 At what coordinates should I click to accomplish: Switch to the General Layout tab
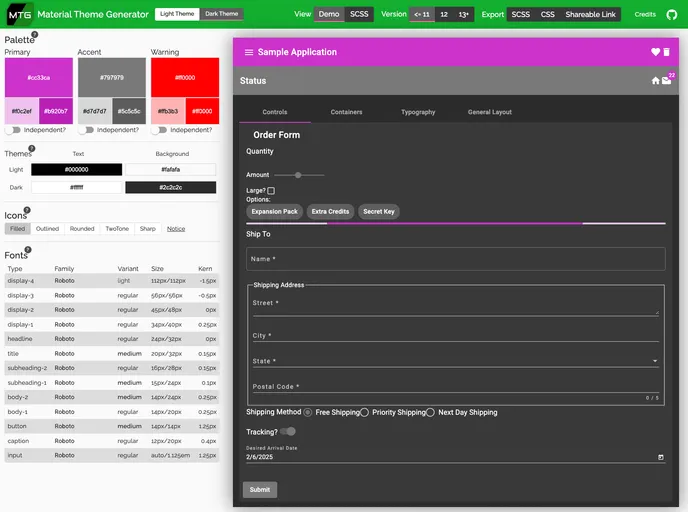click(x=490, y=112)
